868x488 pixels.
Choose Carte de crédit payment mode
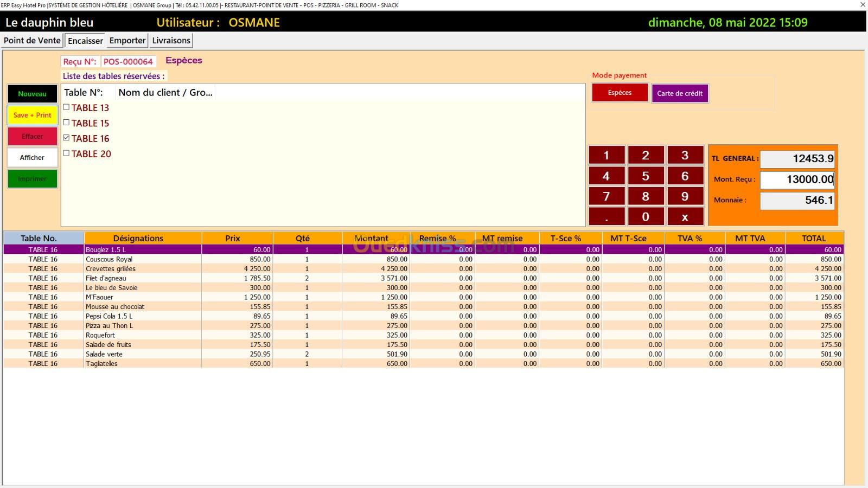click(x=679, y=93)
